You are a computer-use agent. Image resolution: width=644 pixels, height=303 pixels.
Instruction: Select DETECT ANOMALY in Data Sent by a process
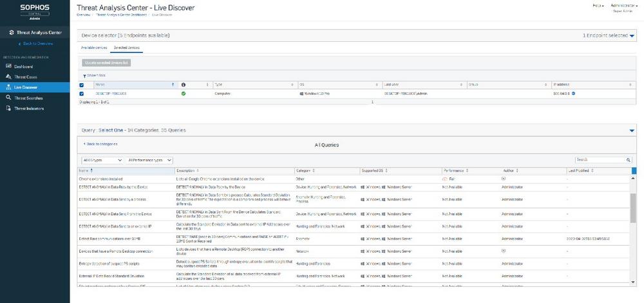(x=112, y=199)
